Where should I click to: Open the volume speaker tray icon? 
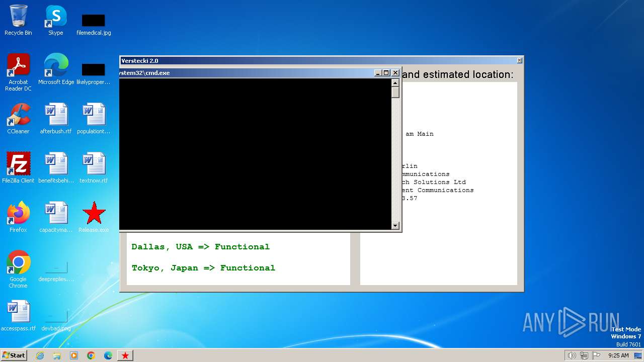pos(572,355)
